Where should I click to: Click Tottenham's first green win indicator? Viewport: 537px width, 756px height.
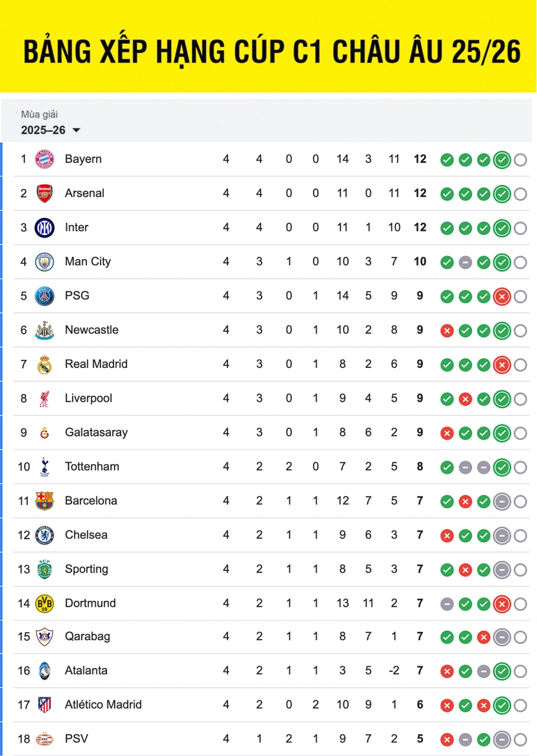point(447,468)
